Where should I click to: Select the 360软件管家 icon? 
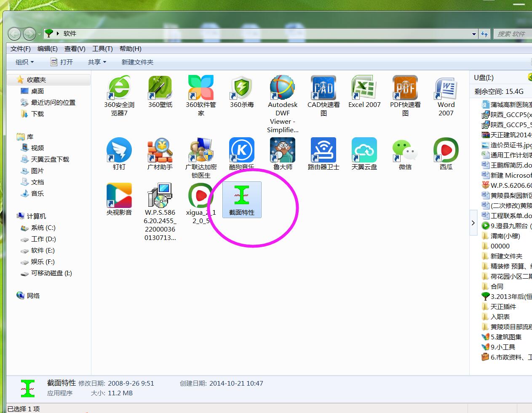pos(201,88)
